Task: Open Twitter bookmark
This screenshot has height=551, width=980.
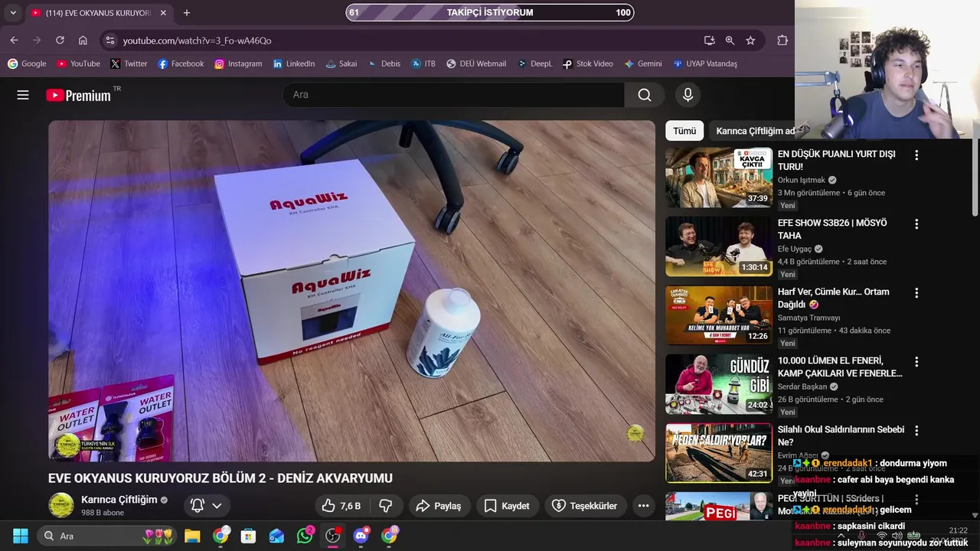Action: pyautogui.click(x=129, y=64)
